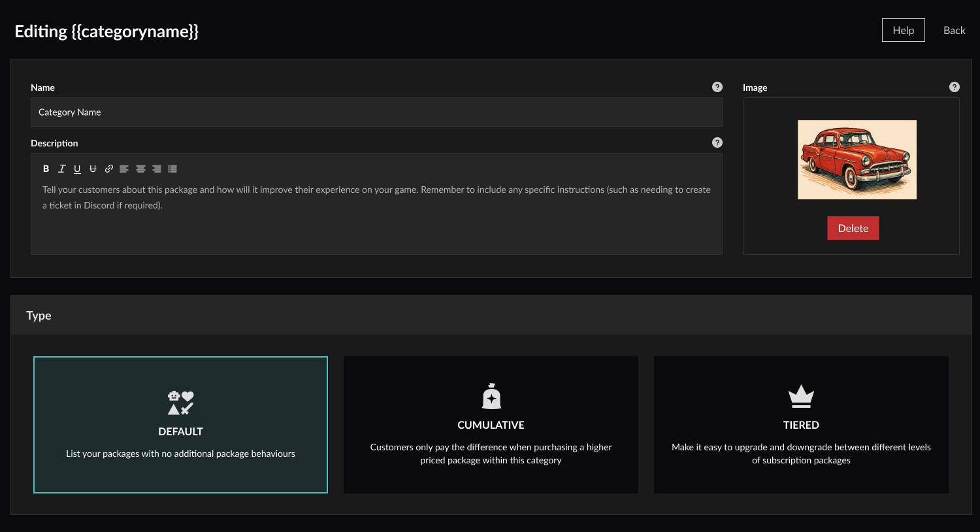
Task: Click the money bag icon for Cumulative
Action: coord(491,396)
